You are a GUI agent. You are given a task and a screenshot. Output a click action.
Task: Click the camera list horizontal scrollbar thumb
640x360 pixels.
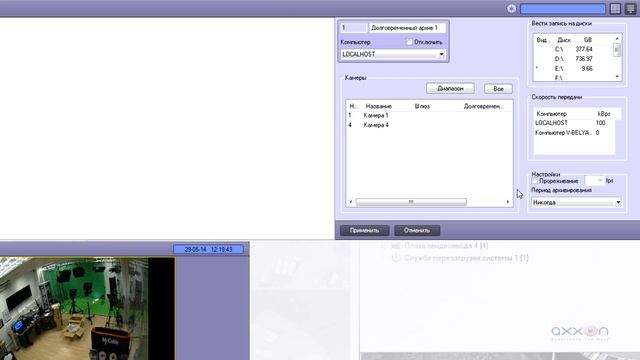coord(411,202)
